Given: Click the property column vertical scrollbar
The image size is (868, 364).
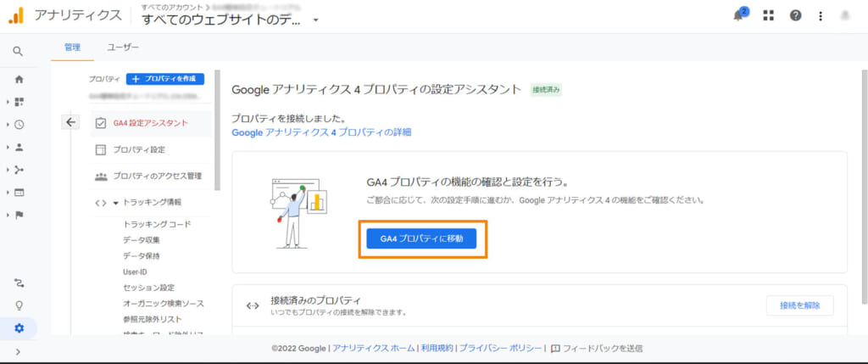Looking at the screenshot, I should click(218, 130).
